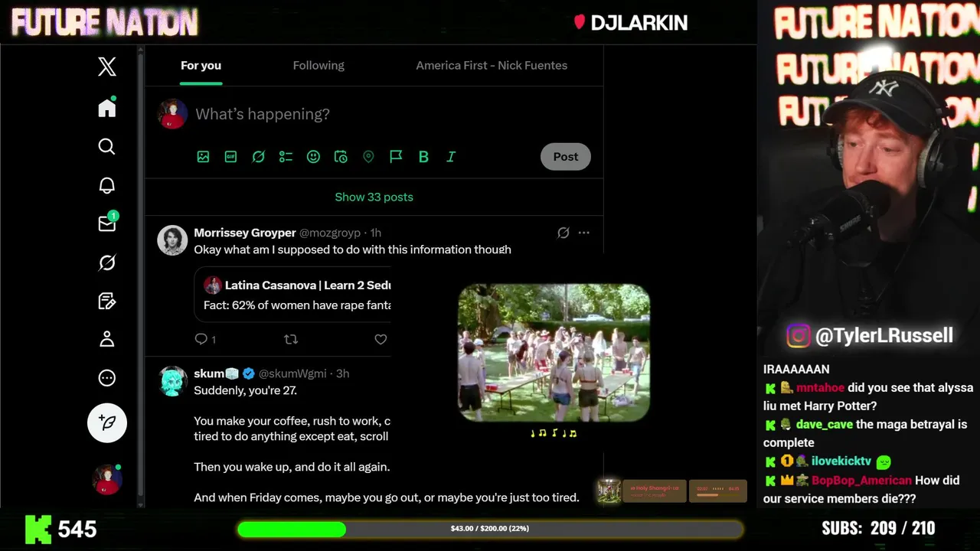
Task: Toggle bold text formatting
Action: coord(423,156)
